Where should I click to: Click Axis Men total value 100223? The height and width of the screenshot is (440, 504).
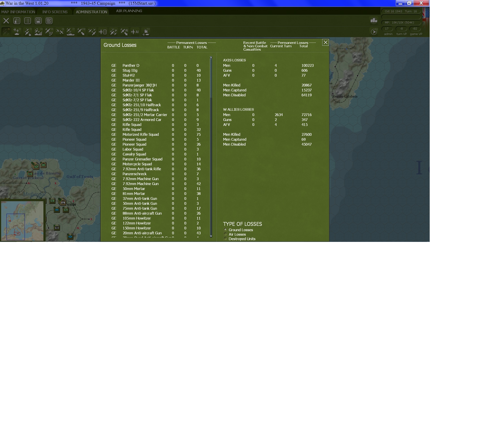307,66
